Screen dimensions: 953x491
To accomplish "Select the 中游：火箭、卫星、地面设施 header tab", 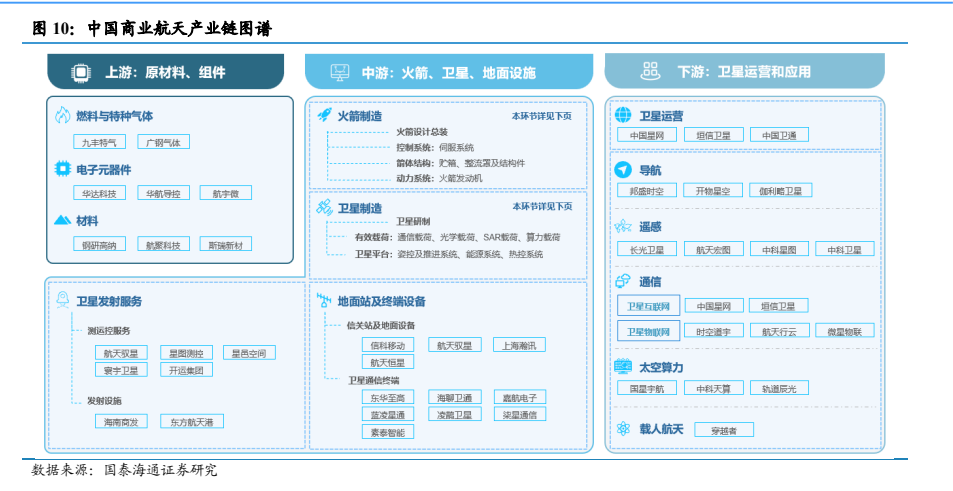I will coord(449,72).
